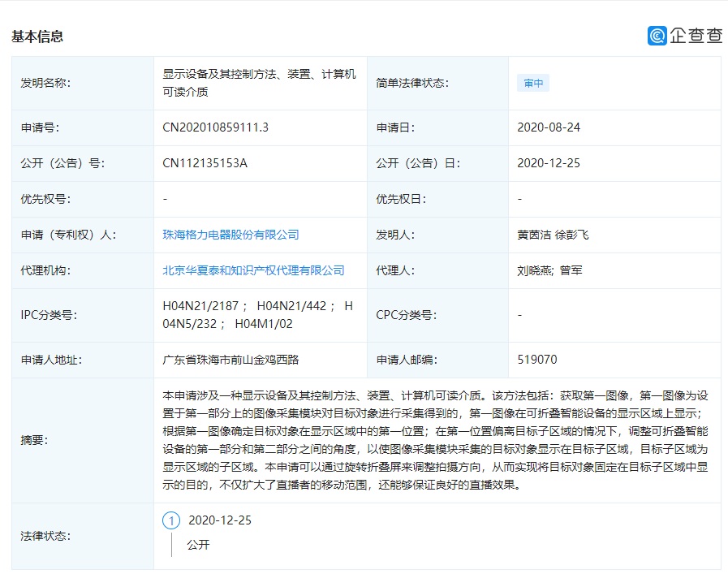Click the 审中 legal status badge
This screenshot has height=574, width=728.
tap(533, 83)
